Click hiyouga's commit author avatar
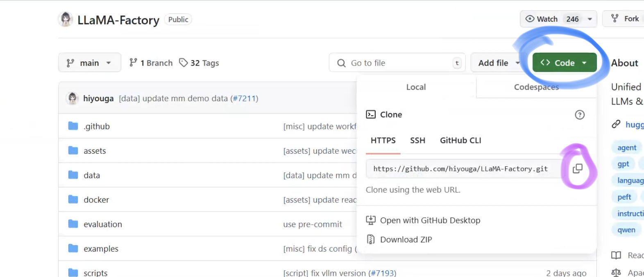Image resolution: width=644 pixels, height=277 pixels. tap(73, 98)
